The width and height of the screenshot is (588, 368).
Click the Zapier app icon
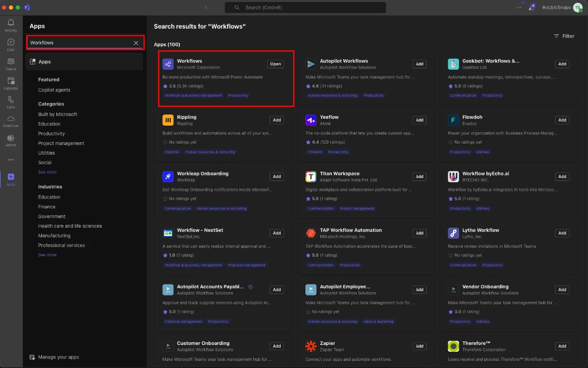click(311, 346)
